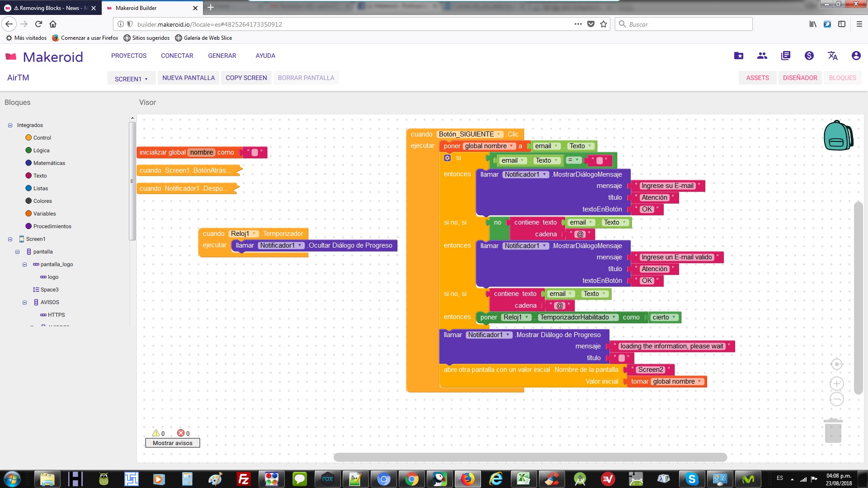The height and width of the screenshot is (488, 868).
Task: Click the dollar donate icon
Action: tap(809, 56)
